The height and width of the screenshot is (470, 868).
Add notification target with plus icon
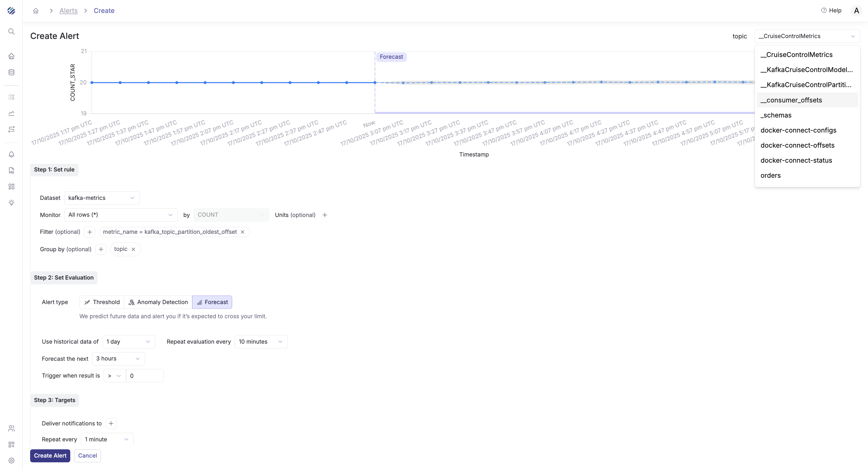click(111, 424)
